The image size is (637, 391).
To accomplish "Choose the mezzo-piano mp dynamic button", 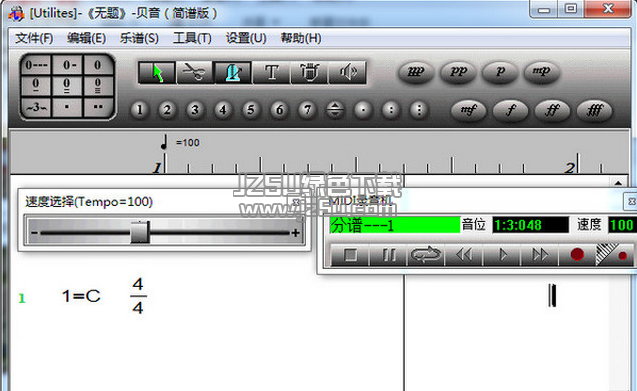I will [x=542, y=72].
